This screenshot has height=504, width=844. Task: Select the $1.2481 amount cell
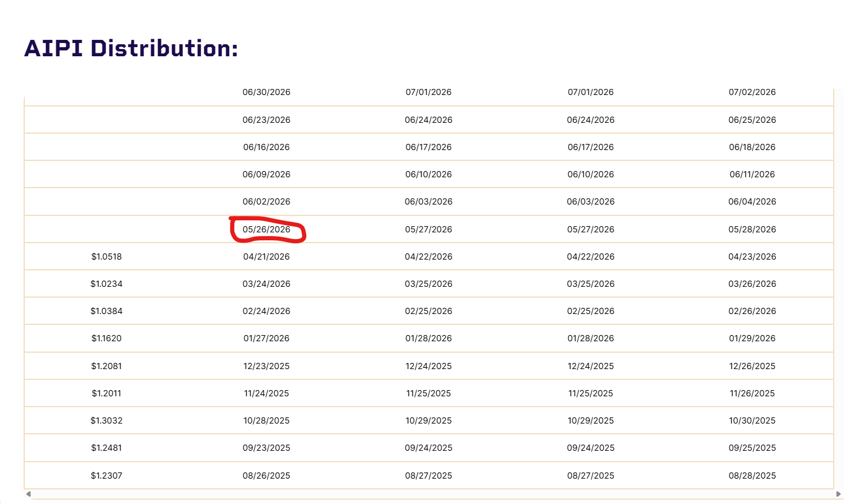point(106,448)
